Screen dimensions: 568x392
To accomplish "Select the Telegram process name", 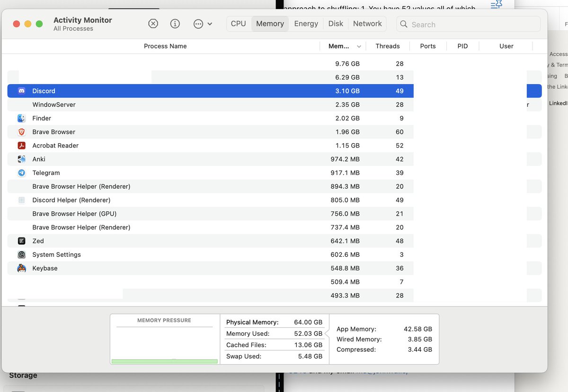I will coord(46,173).
